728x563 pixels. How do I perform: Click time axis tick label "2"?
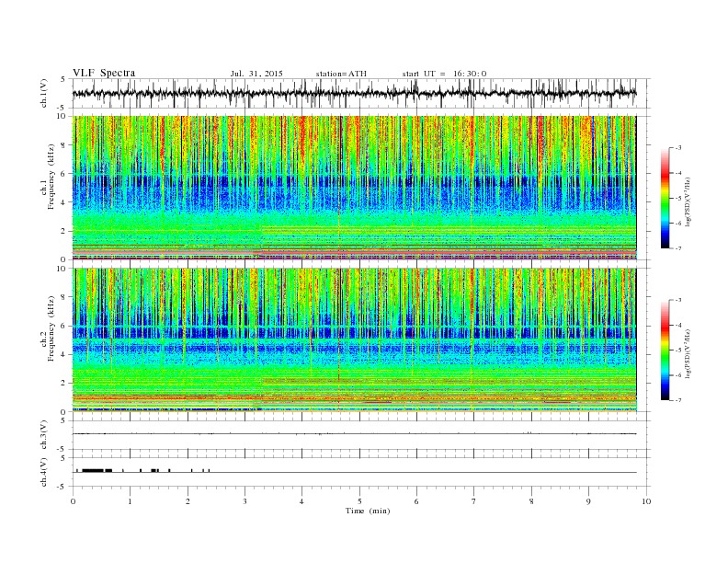(188, 501)
